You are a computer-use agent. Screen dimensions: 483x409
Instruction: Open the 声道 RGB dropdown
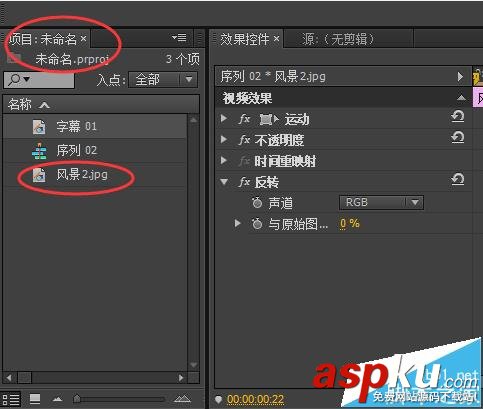click(x=381, y=203)
